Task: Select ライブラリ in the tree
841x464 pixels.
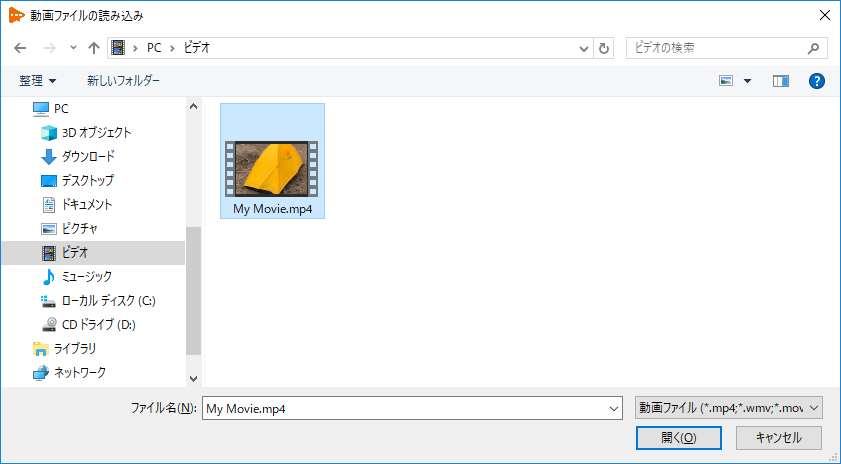Action: 75,349
